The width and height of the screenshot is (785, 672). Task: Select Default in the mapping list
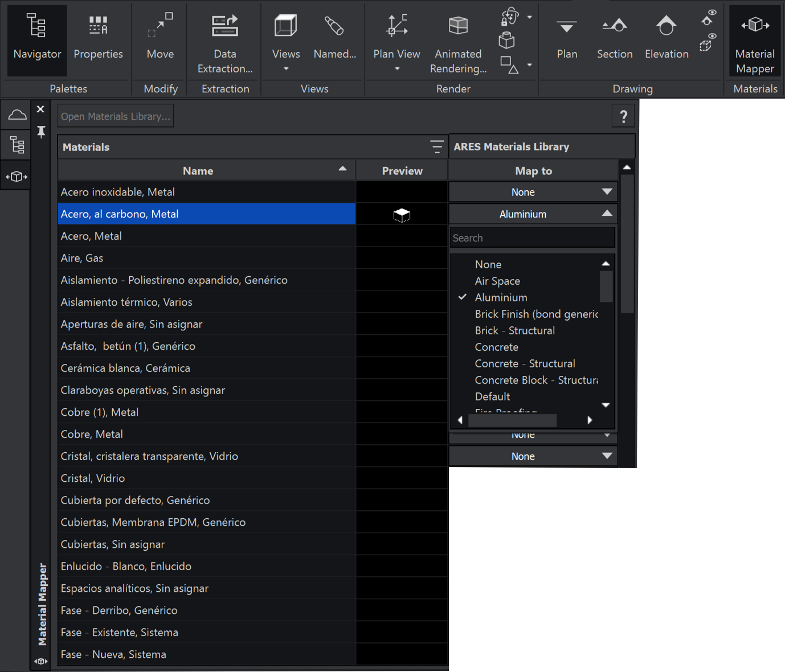pyautogui.click(x=492, y=396)
